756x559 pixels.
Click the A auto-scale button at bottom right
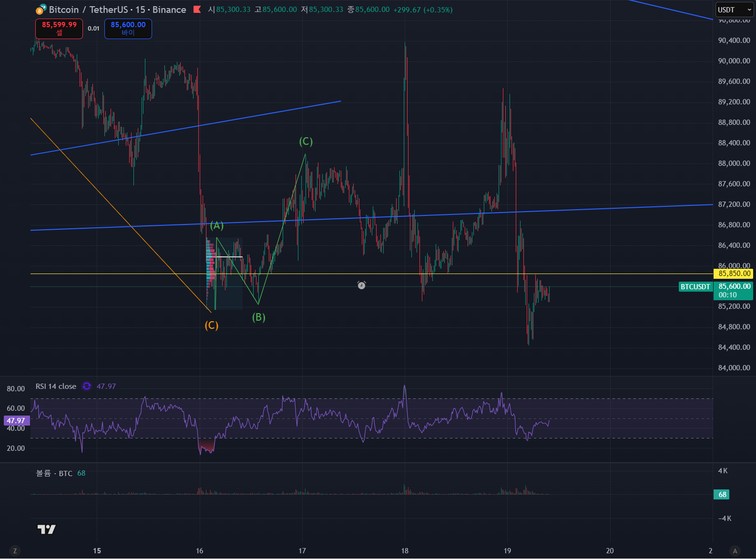tap(735, 551)
